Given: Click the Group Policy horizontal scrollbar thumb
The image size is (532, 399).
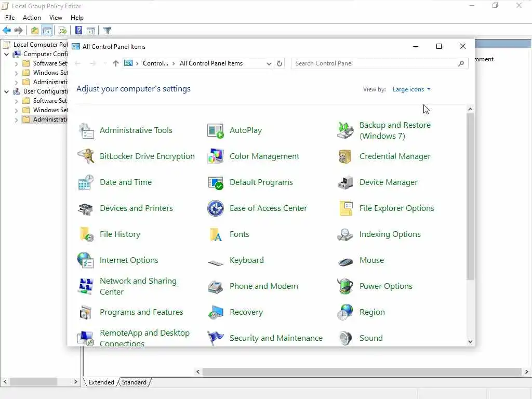Looking at the screenshot, I should pos(362,372).
